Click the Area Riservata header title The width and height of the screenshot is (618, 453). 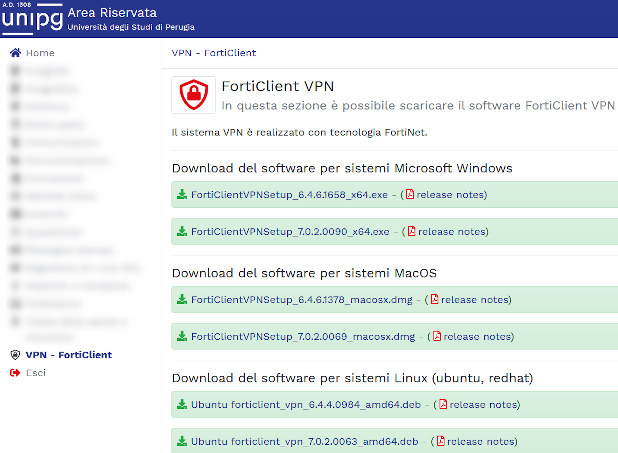tap(112, 13)
